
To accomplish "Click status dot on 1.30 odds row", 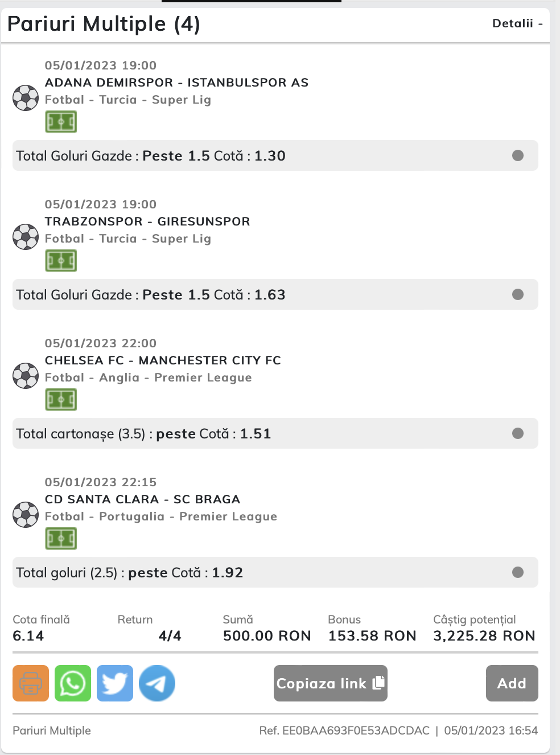I will (518, 155).
